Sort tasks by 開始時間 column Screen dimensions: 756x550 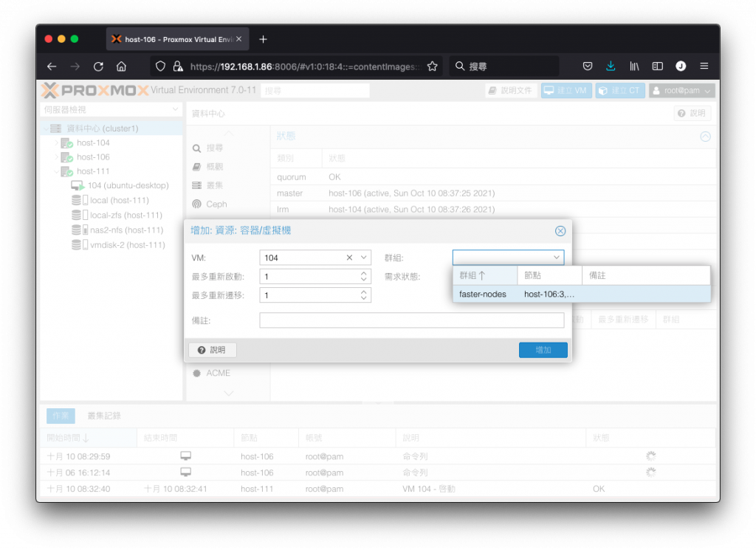(x=89, y=438)
